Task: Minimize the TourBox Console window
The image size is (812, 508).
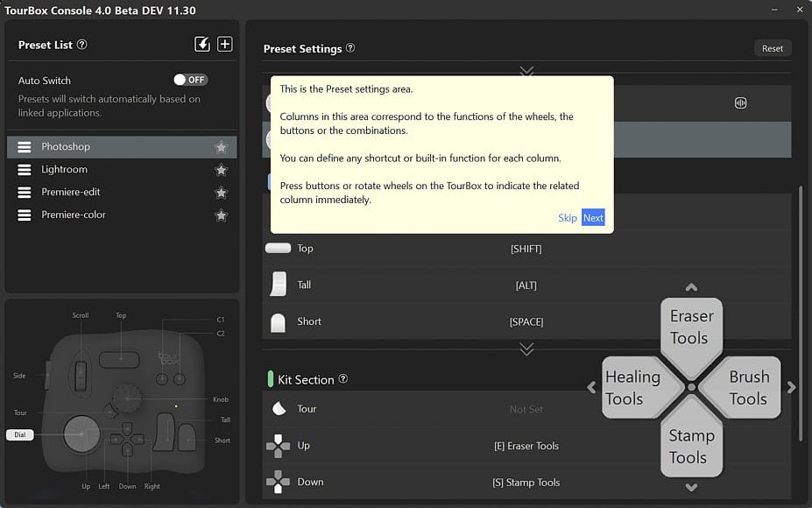Action: [x=774, y=10]
